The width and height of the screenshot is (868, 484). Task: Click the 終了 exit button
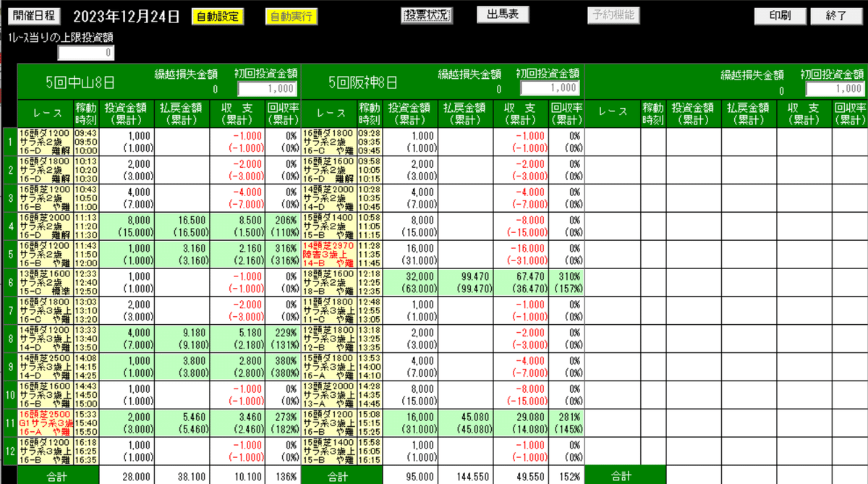pyautogui.click(x=835, y=16)
